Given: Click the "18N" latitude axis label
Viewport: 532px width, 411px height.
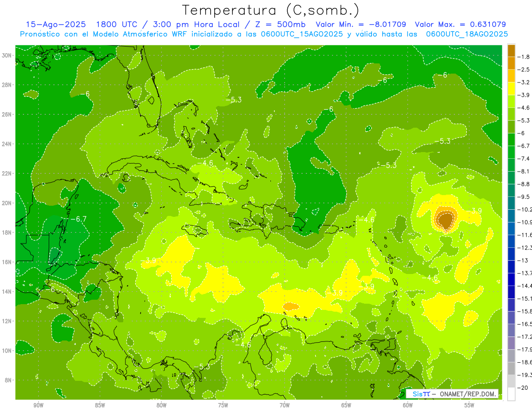Looking at the screenshot, I should point(7,233).
